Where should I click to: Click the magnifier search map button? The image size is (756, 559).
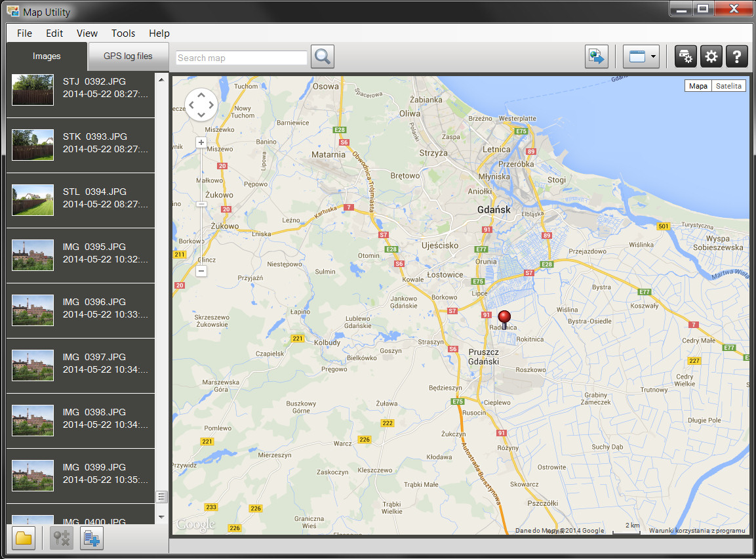click(323, 57)
